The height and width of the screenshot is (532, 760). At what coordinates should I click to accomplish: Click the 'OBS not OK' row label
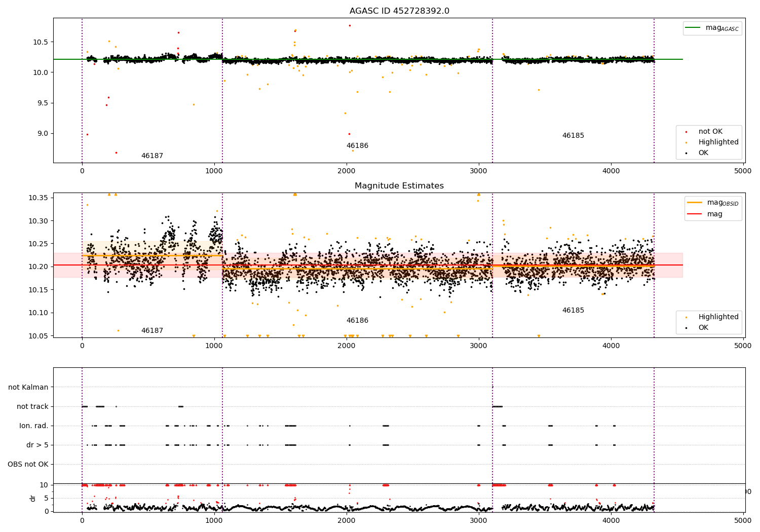(28, 465)
